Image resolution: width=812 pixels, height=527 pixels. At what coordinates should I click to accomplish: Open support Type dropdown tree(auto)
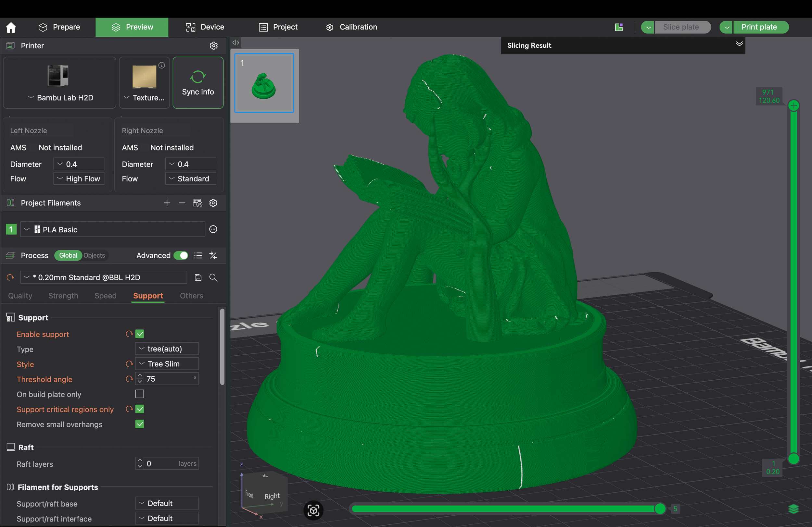click(x=167, y=349)
